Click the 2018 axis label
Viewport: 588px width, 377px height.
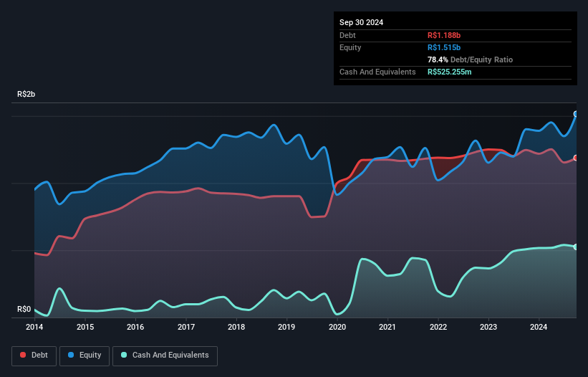coord(236,327)
